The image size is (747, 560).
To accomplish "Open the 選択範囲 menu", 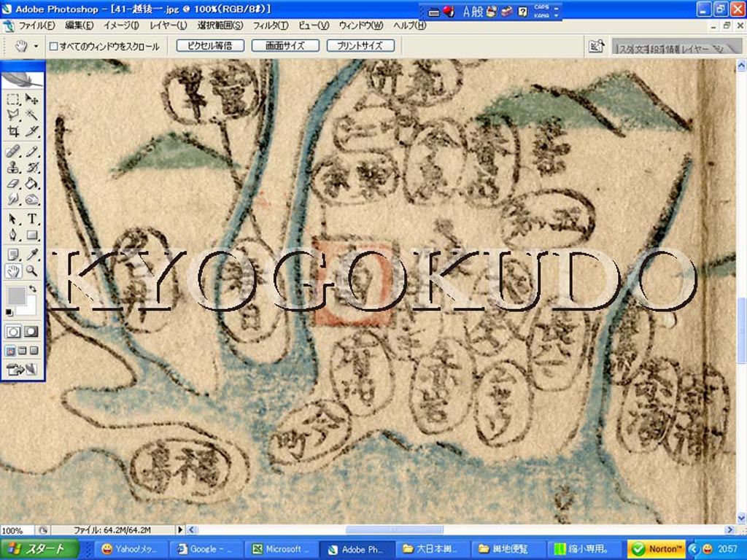I will pyautogui.click(x=220, y=26).
